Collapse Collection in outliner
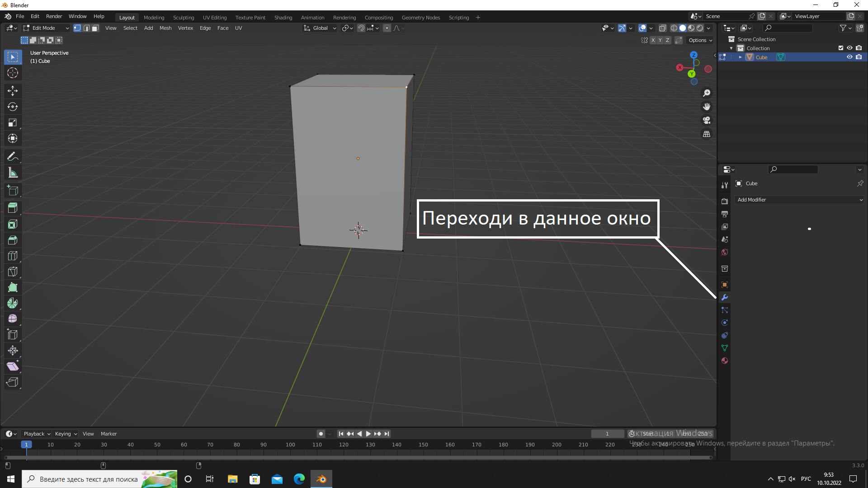This screenshot has height=488, width=868. [x=731, y=48]
